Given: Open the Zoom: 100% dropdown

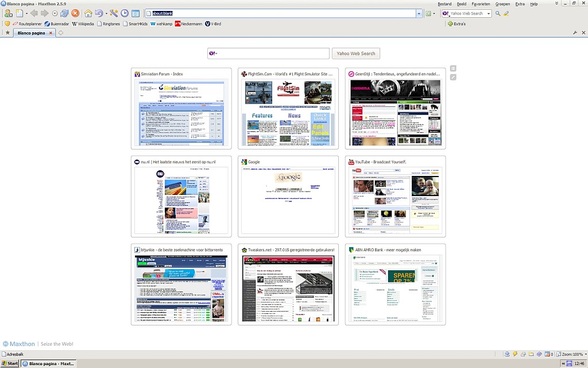Looking at the screenshot, I should (571, 354).
